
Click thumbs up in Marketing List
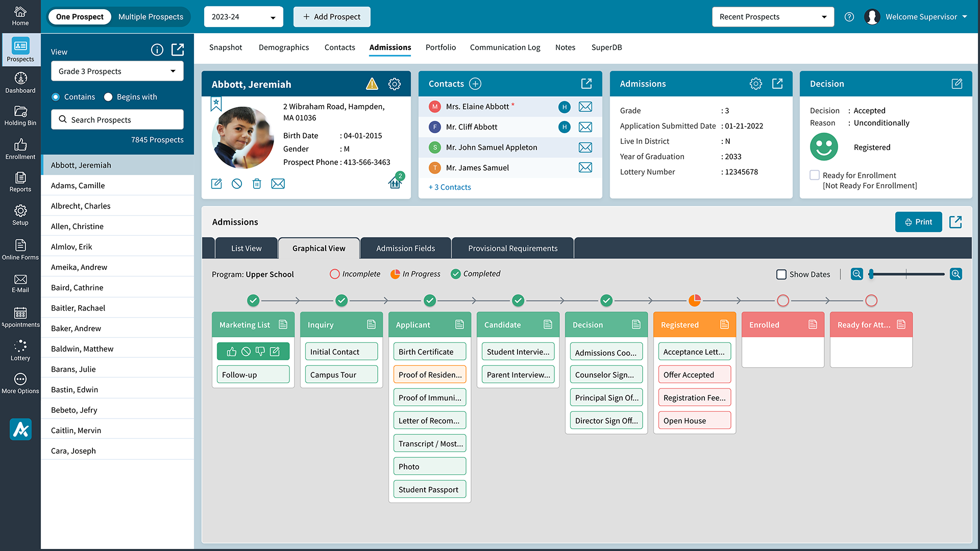click(x=232, y=352)
